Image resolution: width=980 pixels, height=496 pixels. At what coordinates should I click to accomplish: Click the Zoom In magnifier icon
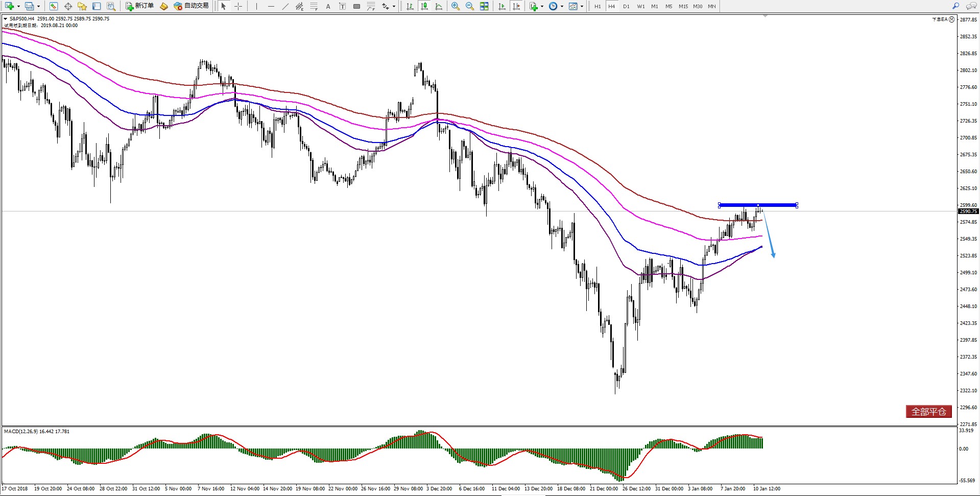(x=455, y=6)
